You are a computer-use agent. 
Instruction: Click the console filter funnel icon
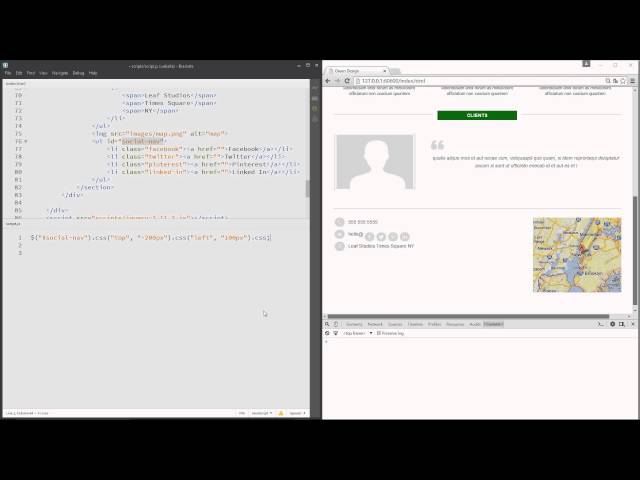(336, 333)
